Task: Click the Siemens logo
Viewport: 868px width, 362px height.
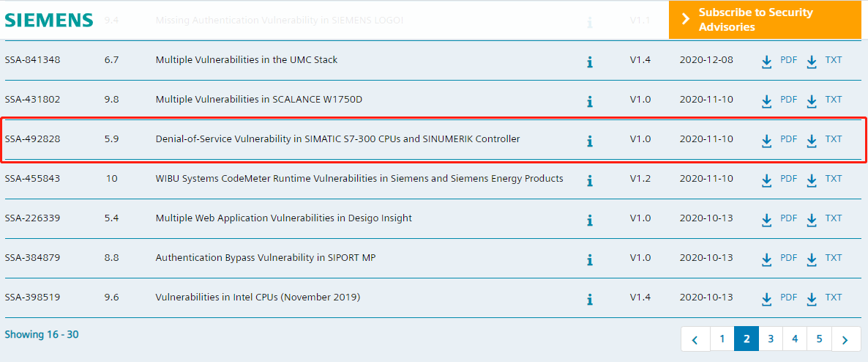Action: (49, 20)
